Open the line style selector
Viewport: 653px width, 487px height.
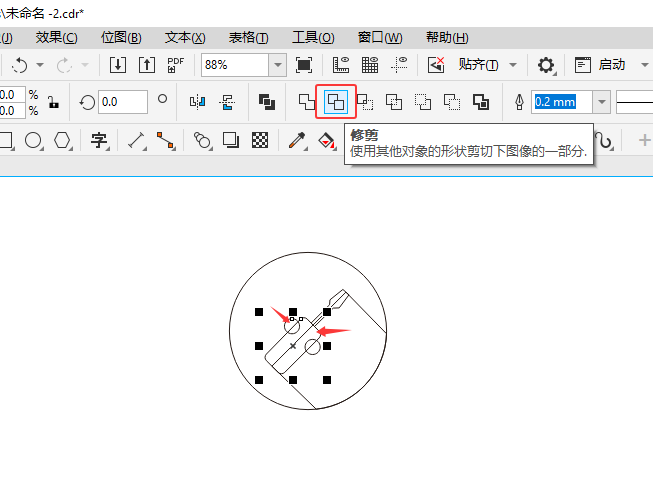pos(634,102)
